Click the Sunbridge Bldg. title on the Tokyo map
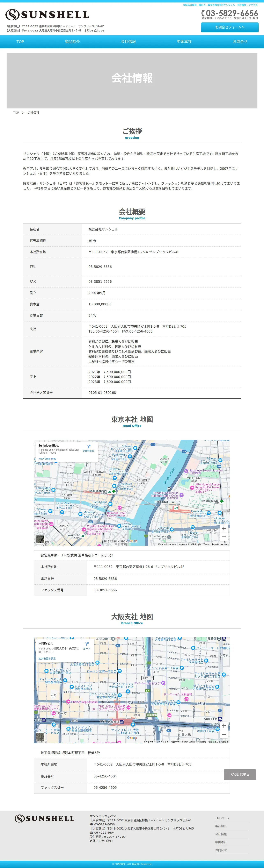Image resolution: width=264 pixels, height=868 pixels. tap(49, 446)
